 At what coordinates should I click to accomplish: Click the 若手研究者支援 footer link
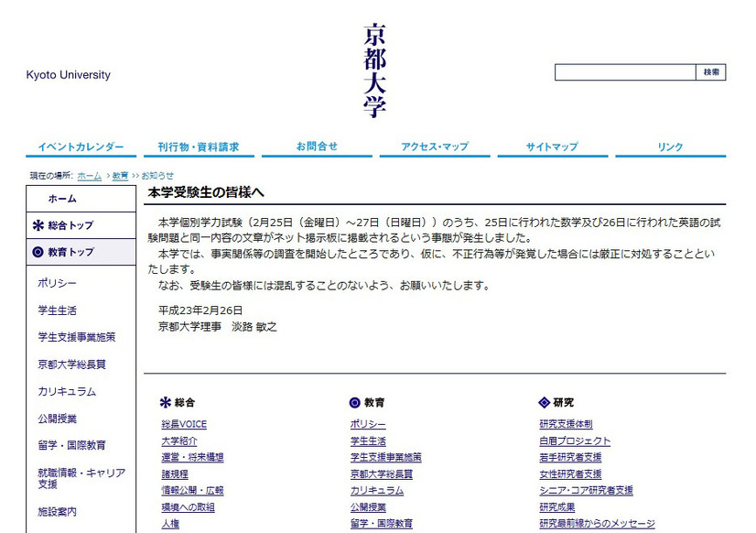pyautogui.click(x=570, y=457)
